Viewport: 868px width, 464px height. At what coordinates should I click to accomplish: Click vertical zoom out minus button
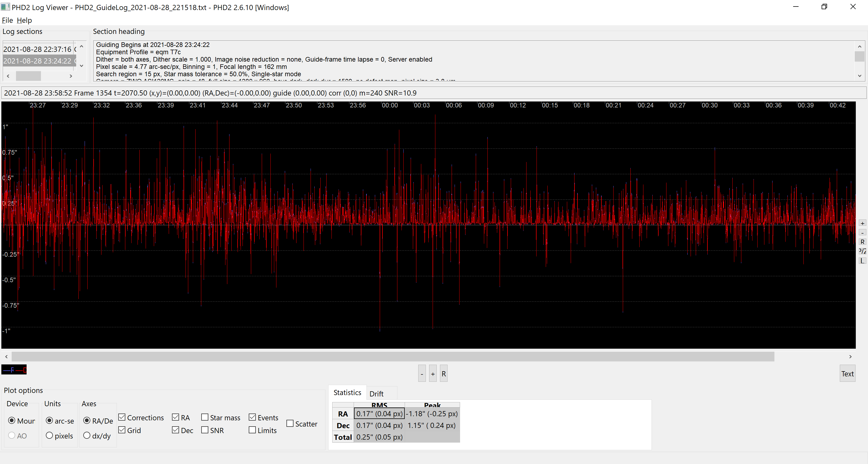point(862,233)
